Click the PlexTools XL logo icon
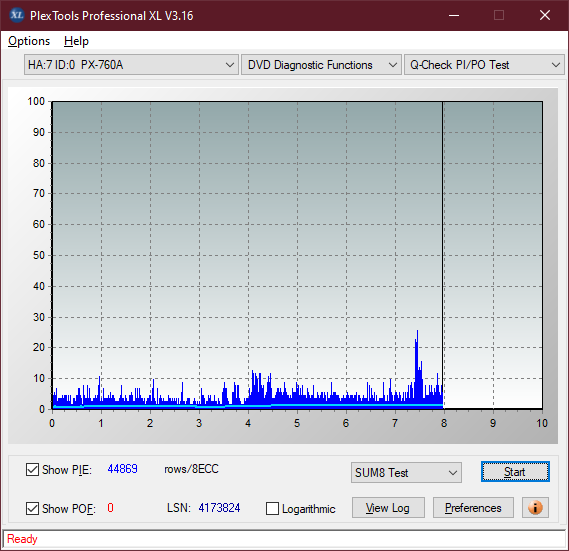 click(17, 15)
